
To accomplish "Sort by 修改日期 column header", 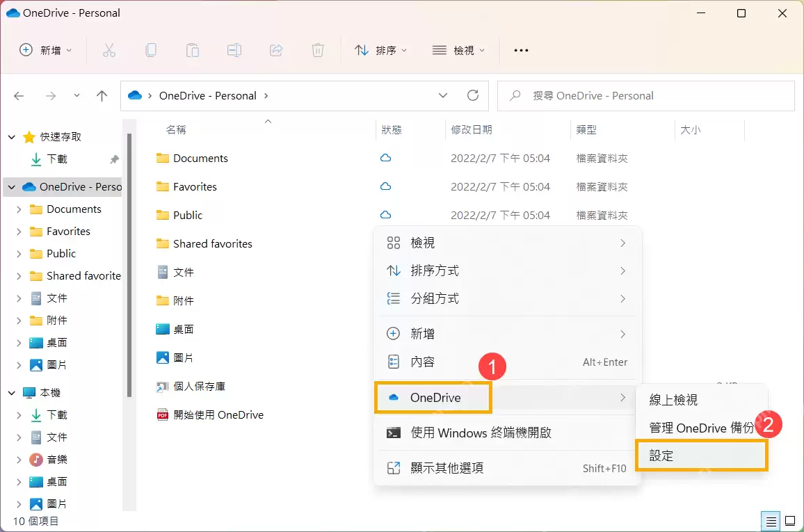I will tap(472, 129).
